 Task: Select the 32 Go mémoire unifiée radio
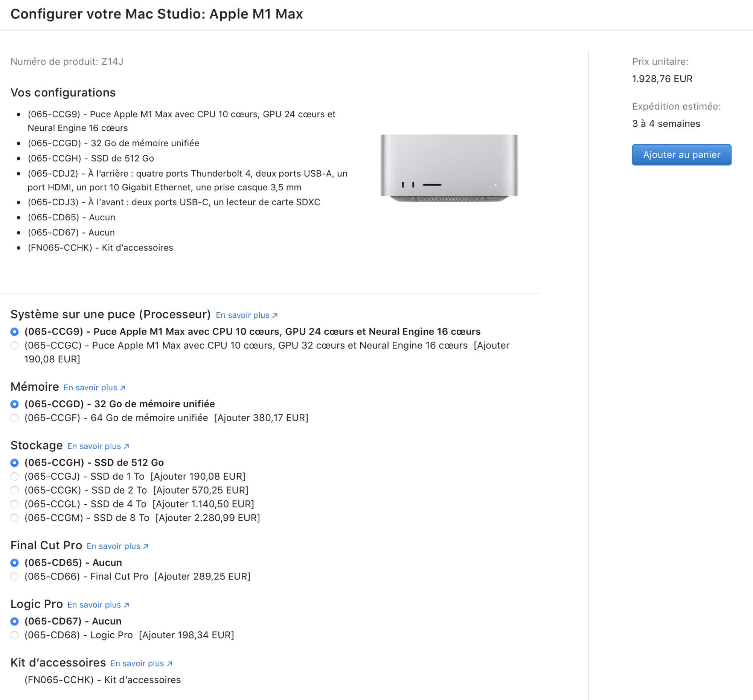(x=14, y=404)
